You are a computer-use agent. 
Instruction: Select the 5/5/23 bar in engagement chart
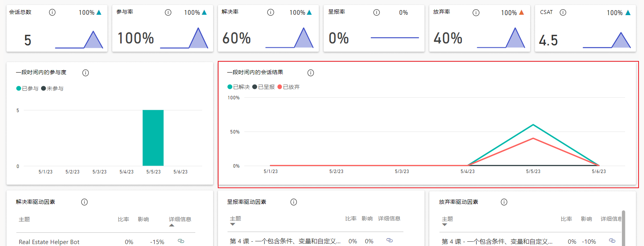153,138
